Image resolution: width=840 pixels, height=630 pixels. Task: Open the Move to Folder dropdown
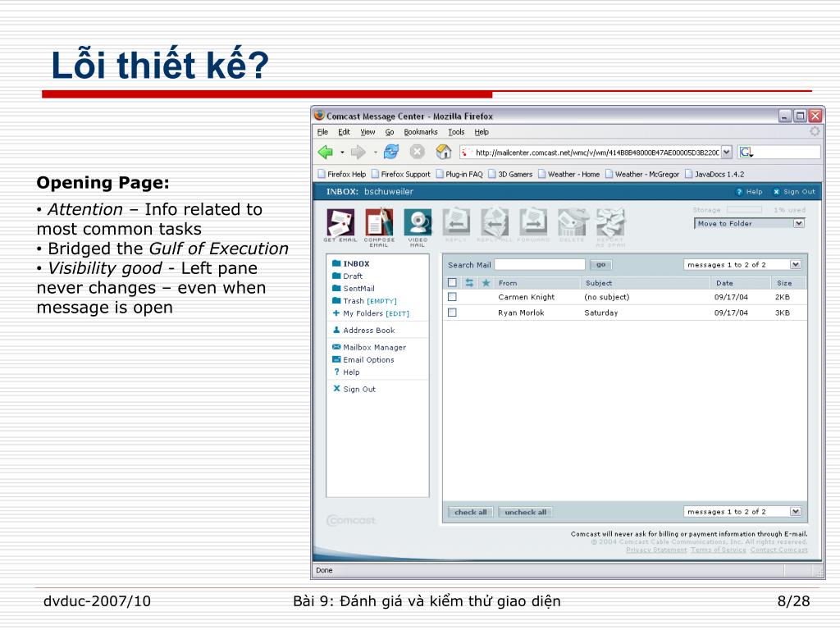coord(750,223)
